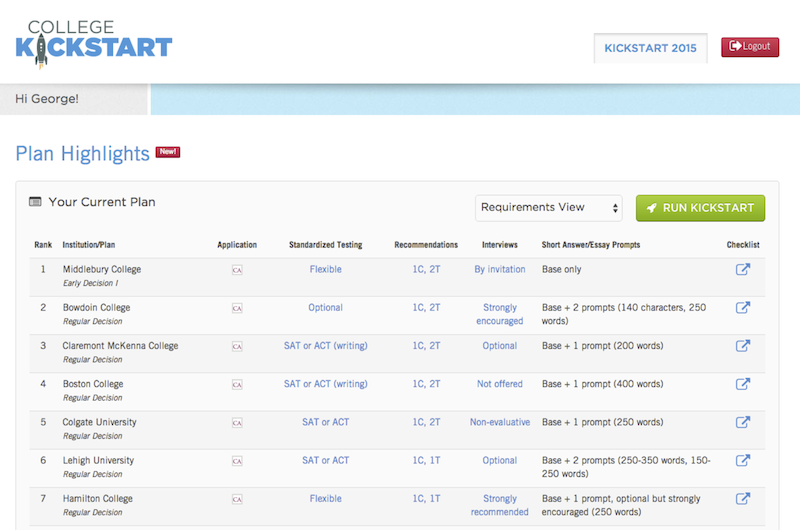This screenshot has height=530, width=800.
Task: Click the Common App icon for Lehigh University
Action: [237, 461]
